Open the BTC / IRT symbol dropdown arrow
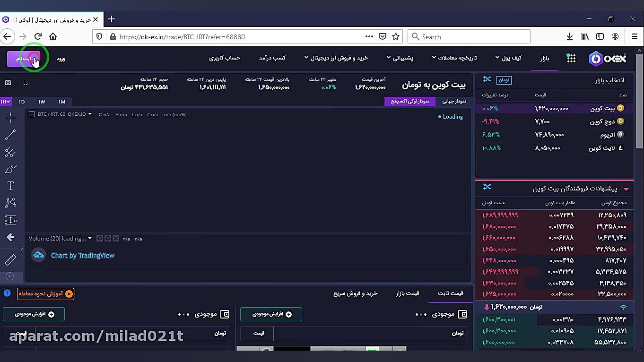The image size is (644, 362). pyautogui.click(x=89, y=114)
